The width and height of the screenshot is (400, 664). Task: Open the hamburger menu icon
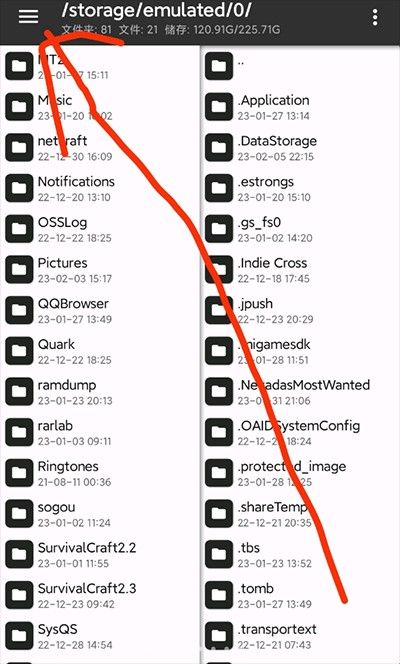(x=28, y=17)
